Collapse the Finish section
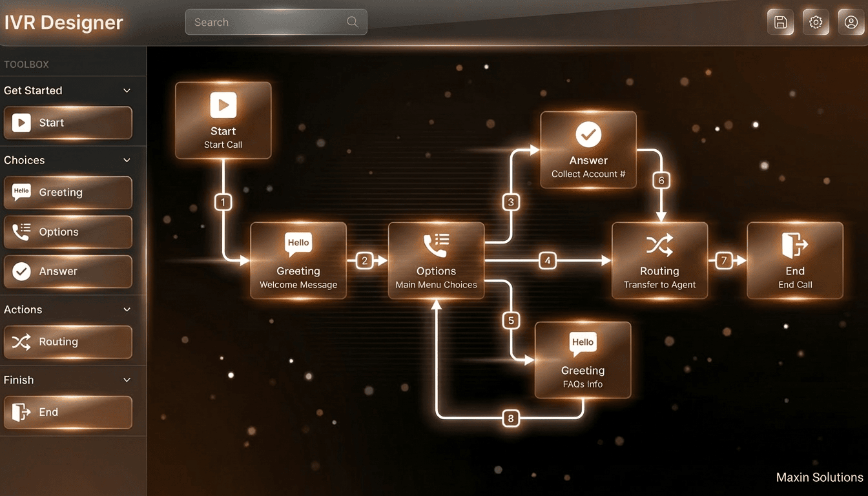This screenshot has height=496, width=868. (x=127, y=380)
